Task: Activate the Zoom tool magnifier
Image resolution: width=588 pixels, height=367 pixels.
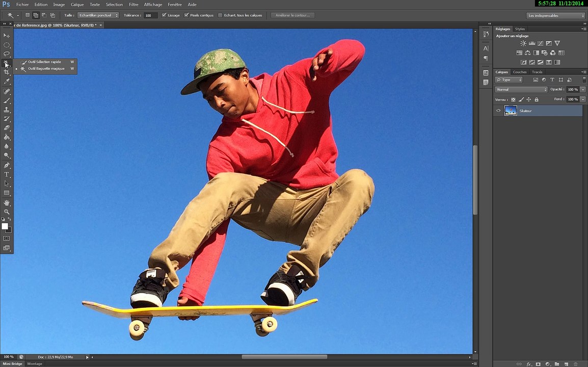Action: coord(7,212)
